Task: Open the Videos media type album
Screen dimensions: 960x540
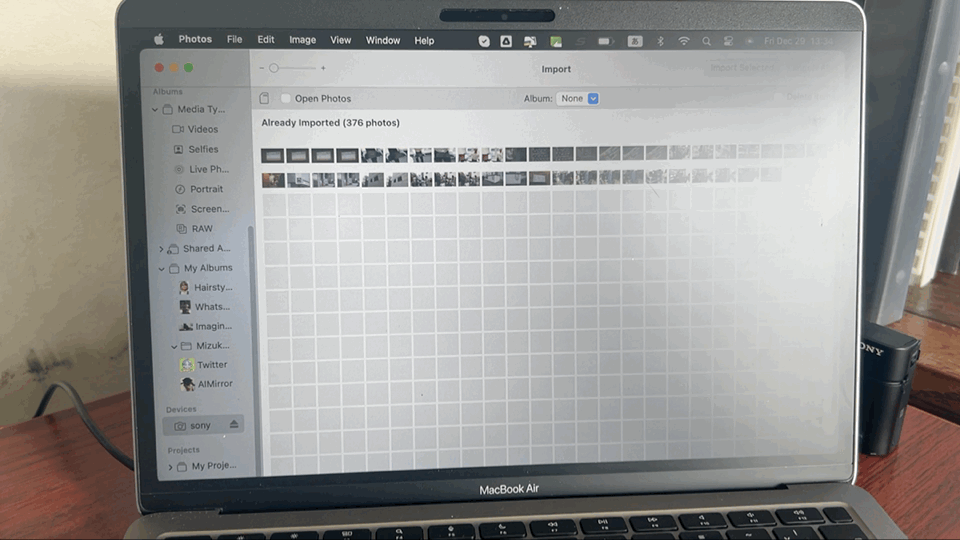Action: tap(202, 129)
